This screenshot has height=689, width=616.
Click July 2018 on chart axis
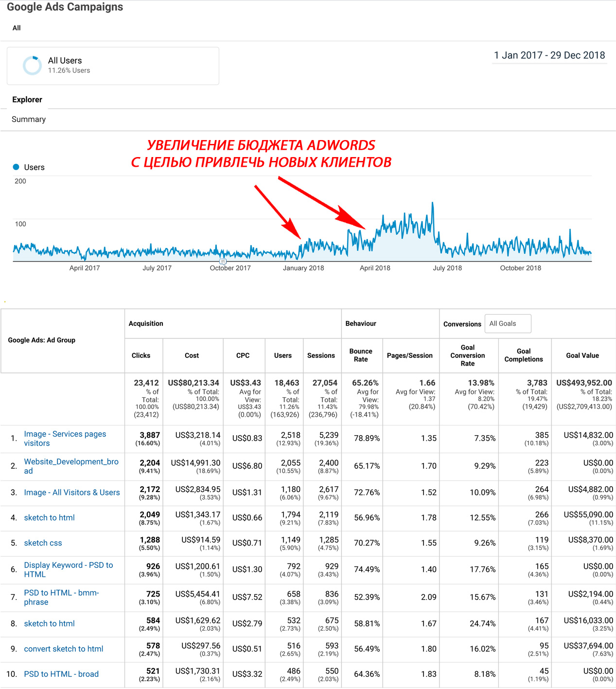click(x=447, y=268)
